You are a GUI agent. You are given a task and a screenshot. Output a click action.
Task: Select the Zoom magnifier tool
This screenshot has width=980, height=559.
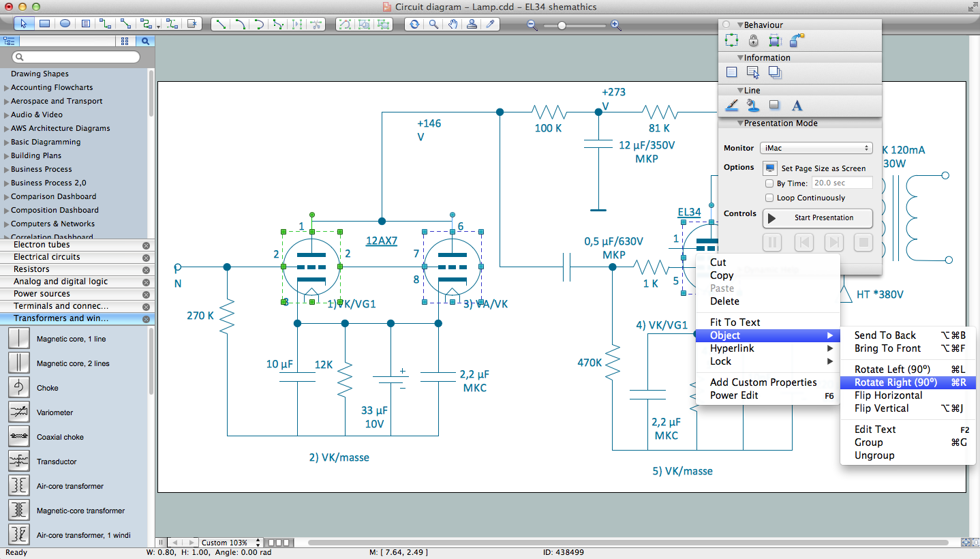pyautogui.click(x=433, y=24)
